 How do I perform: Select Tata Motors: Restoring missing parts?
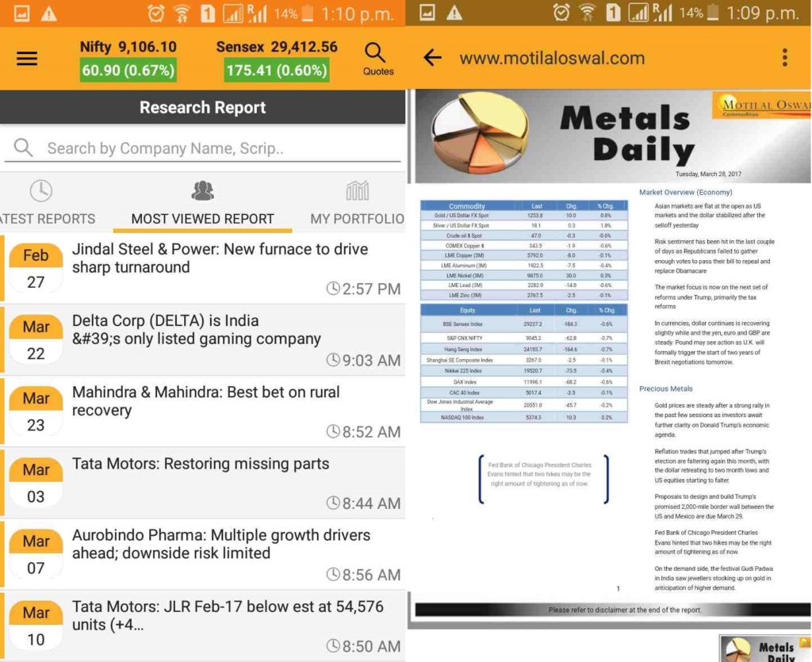click(x=201, y=465)
